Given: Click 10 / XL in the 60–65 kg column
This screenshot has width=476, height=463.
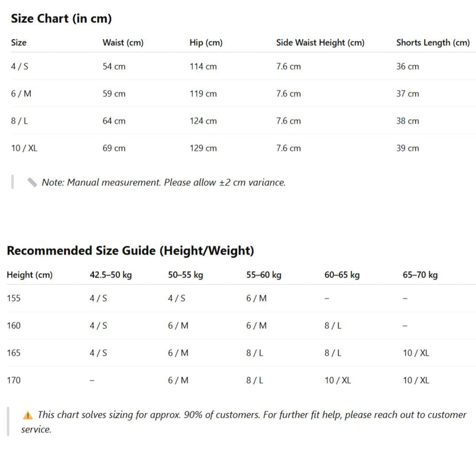Looking at the screenshot, I should [x=338, y=380].
